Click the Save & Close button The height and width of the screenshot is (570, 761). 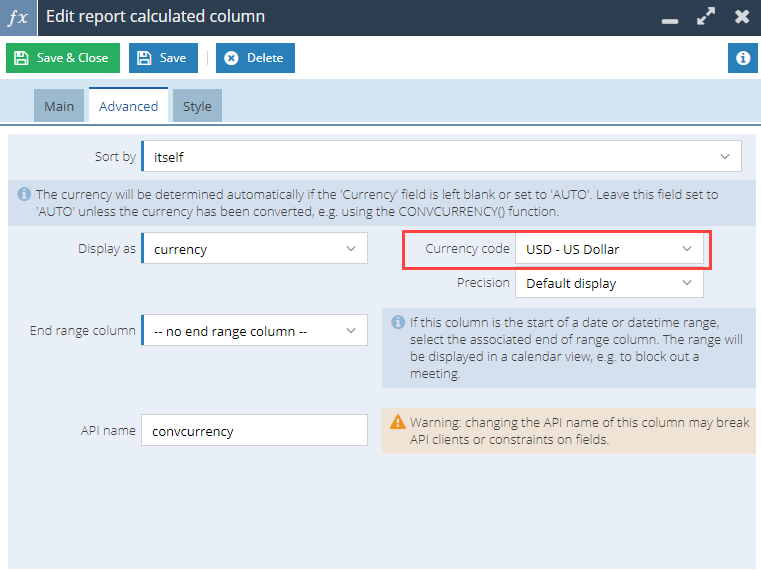click(x=63, y=58)
